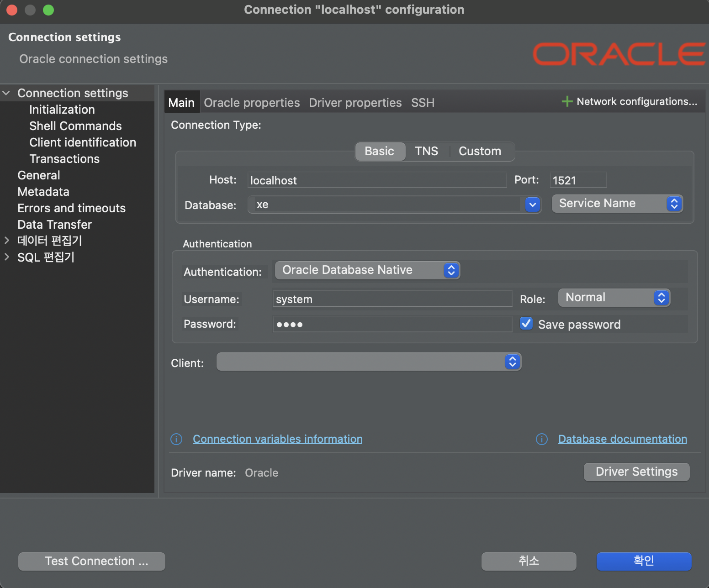Open the Database xe dropdown arrow
The image size is (709, 588).
[533, 205]
